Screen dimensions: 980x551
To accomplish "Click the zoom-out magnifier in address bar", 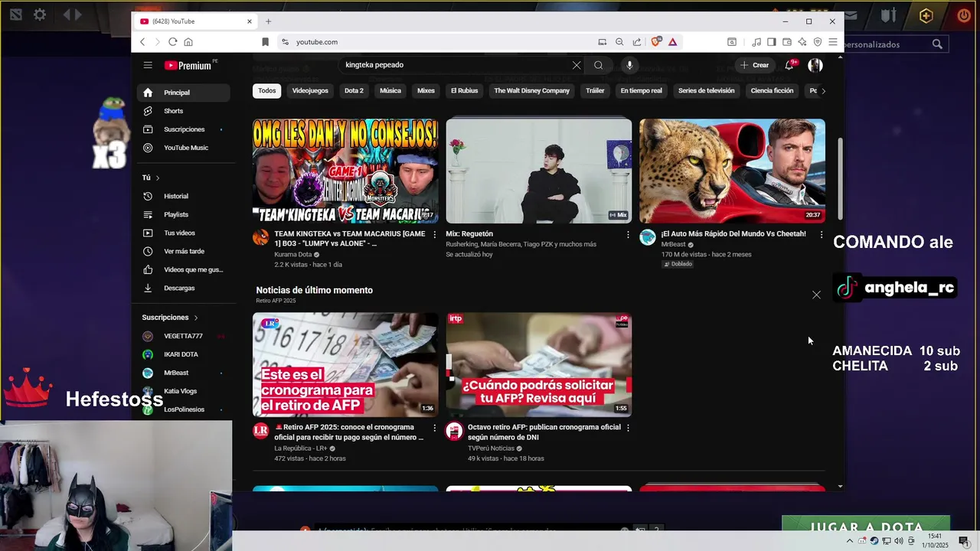I will (619, 42).
